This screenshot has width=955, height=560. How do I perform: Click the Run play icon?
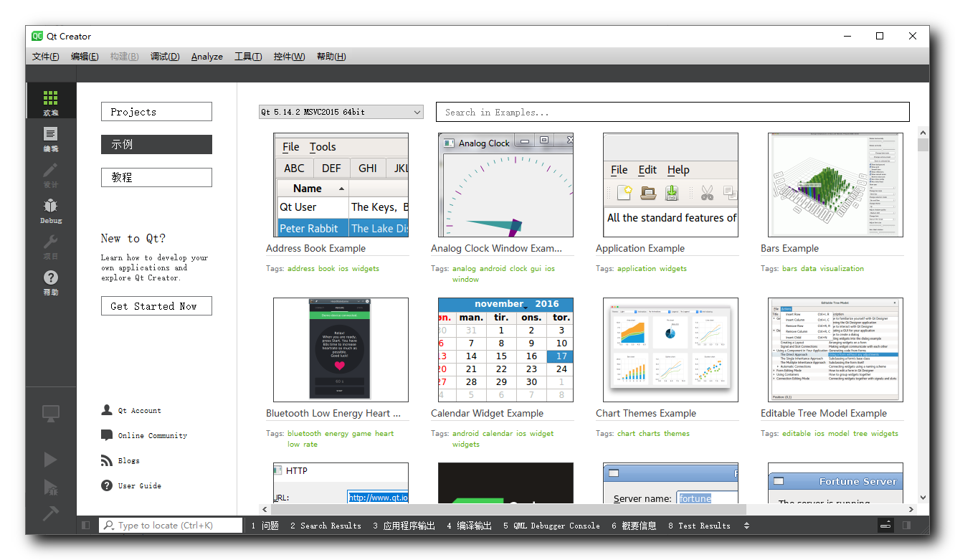click(50, 460)
